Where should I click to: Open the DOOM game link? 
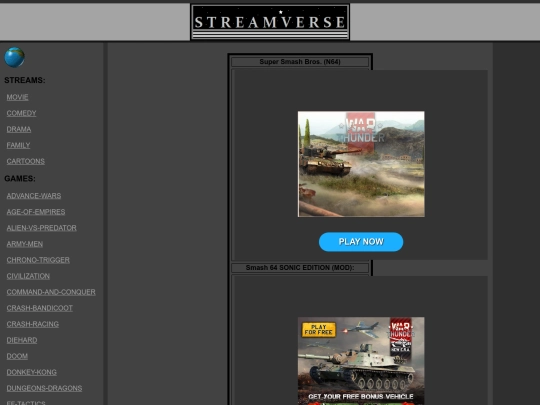(x=17, y=356)
